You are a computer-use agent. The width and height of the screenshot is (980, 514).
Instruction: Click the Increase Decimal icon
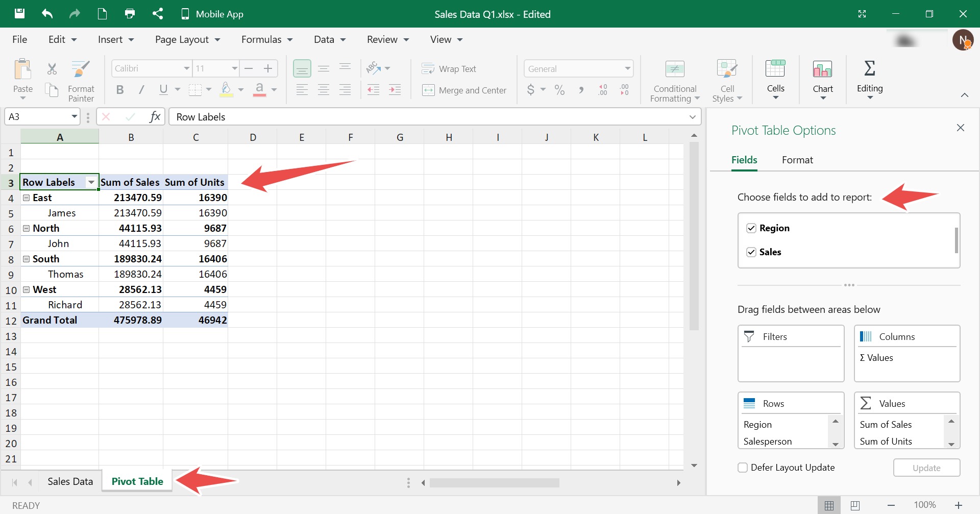pos(603,90)
